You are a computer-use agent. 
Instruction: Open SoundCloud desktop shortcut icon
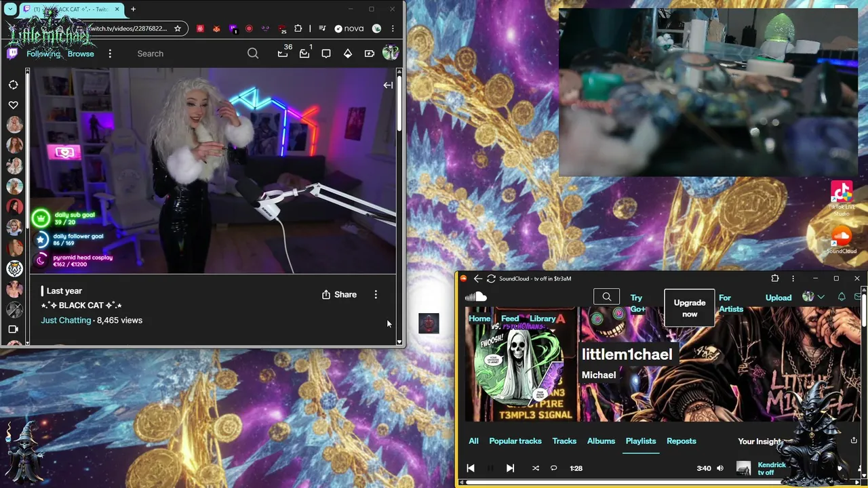pyautogui.click(x=842, y=239)
